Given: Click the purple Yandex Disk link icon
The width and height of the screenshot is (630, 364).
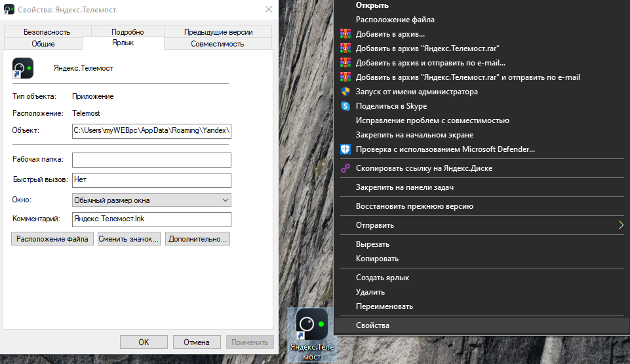Looking at the screenshot, I should tap(345, 168).
